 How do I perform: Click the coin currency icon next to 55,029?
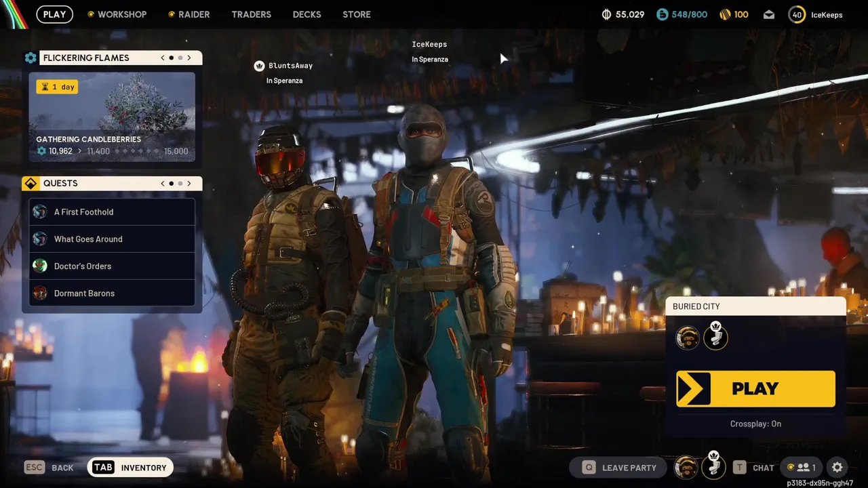(607, 14)
